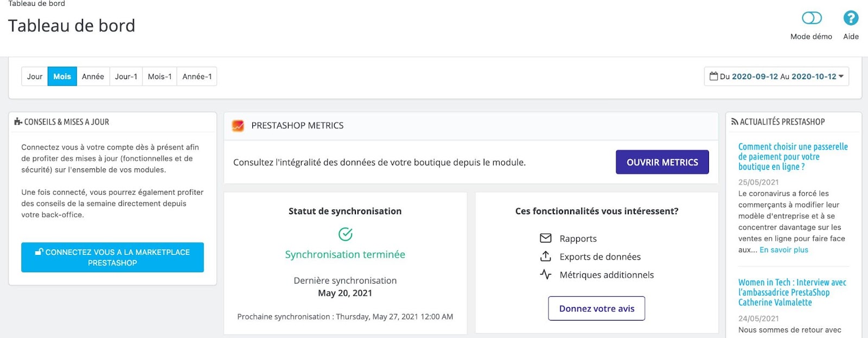The width and height of the screenshot is (868, 338).
Task: Click the Ouvrir Metrics button
Action: [x=662, y=162]
